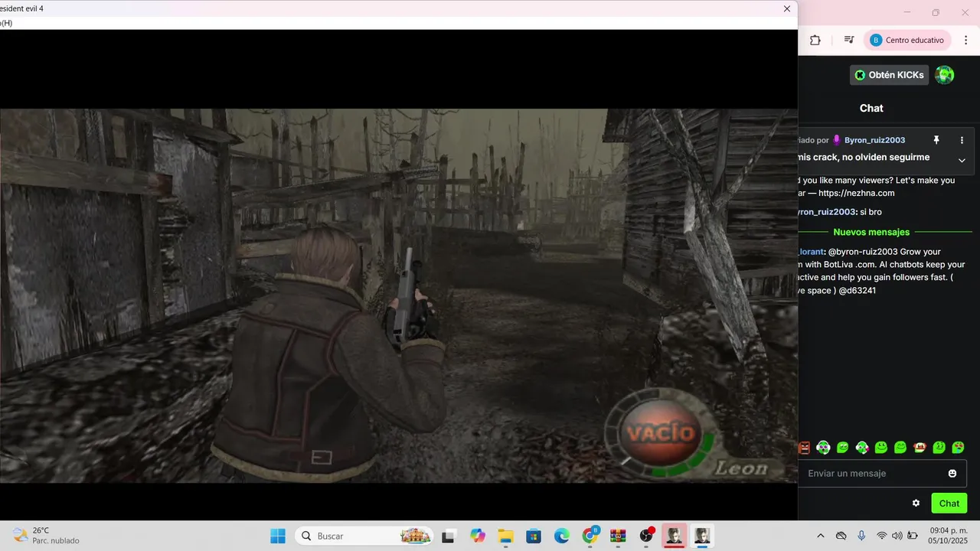Image resolution: width=980 pixels, height=551 pixels.
Task: Open the emoji picker in message box
Action: coord(952,474)
